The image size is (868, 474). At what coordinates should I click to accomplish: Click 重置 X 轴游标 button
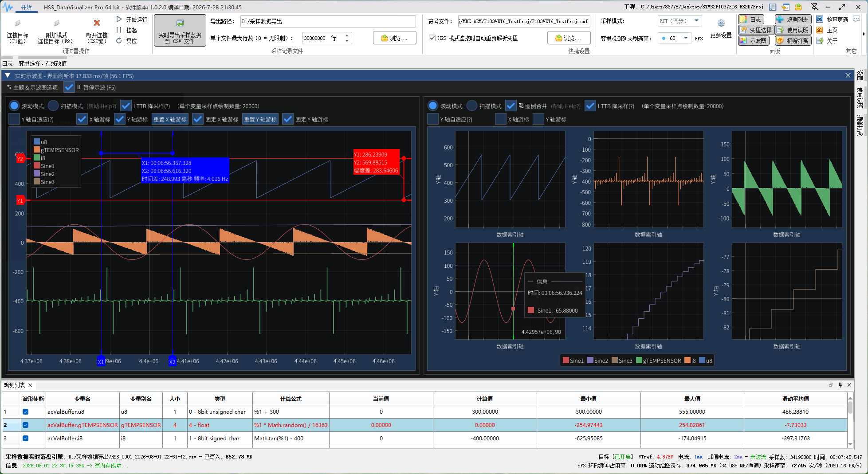pos(170,119)
